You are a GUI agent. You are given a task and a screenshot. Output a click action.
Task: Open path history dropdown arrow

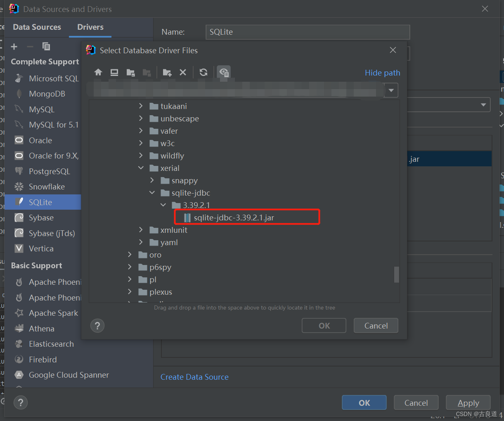click(391, 90)
